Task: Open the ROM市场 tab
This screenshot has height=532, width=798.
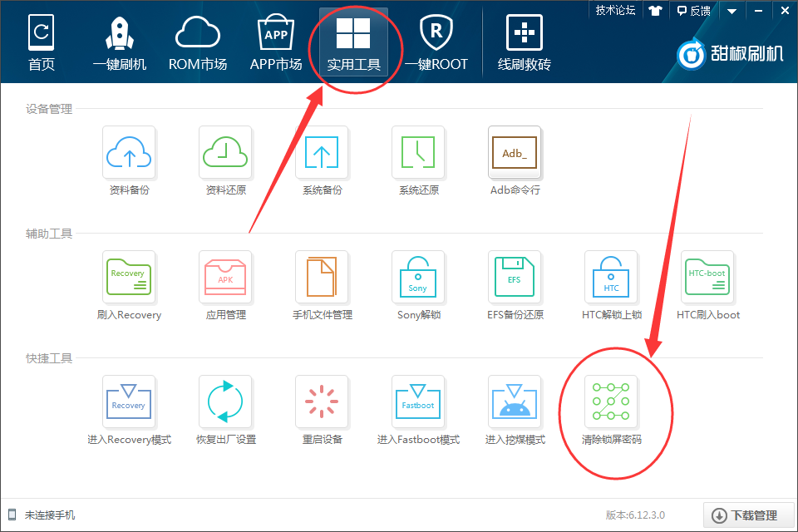Action: point(198,40)
